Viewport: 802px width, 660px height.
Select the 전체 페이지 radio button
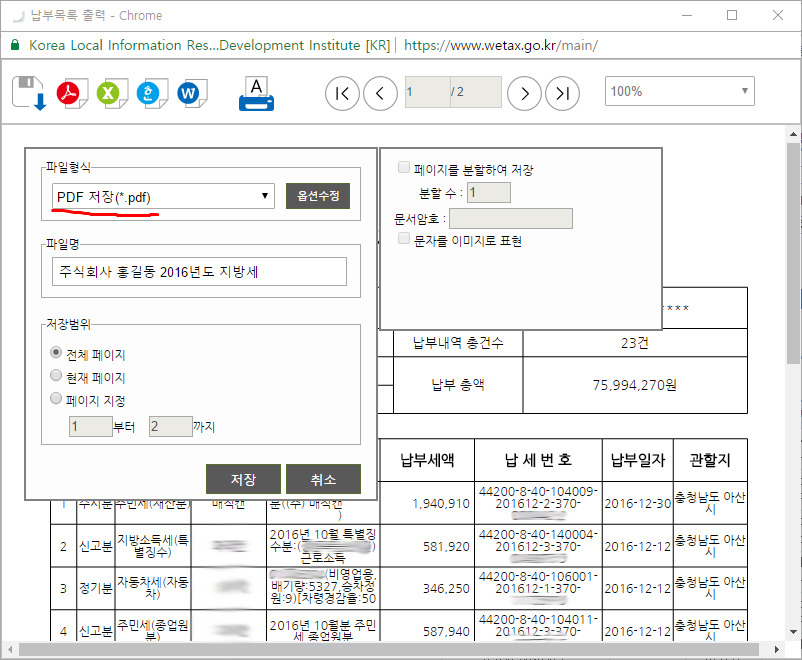[x=56, y=354]
